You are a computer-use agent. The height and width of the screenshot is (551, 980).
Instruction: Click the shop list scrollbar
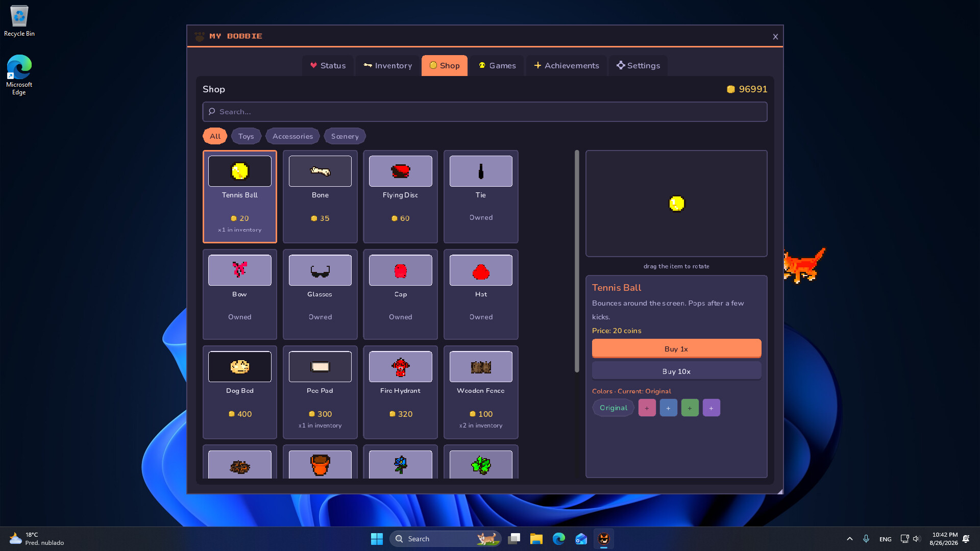tap(577, 261)
